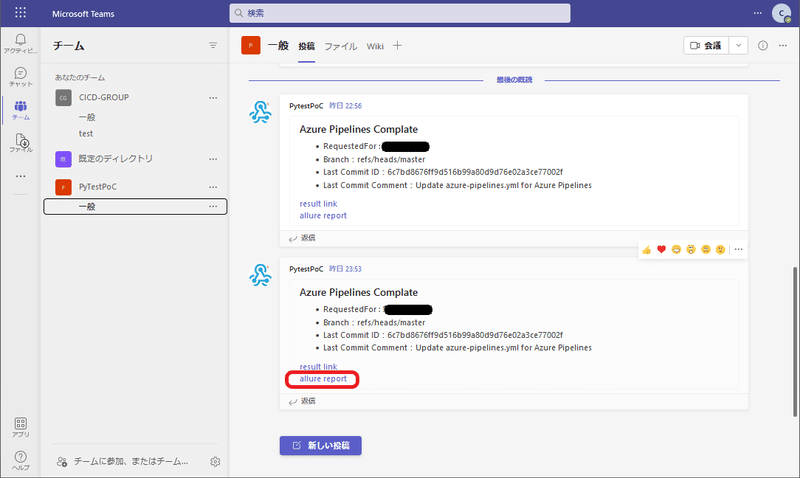Viewport: 800px width, 478px height.
Task: Open allure report in 22:56 message
Action: tap(323, 216)
